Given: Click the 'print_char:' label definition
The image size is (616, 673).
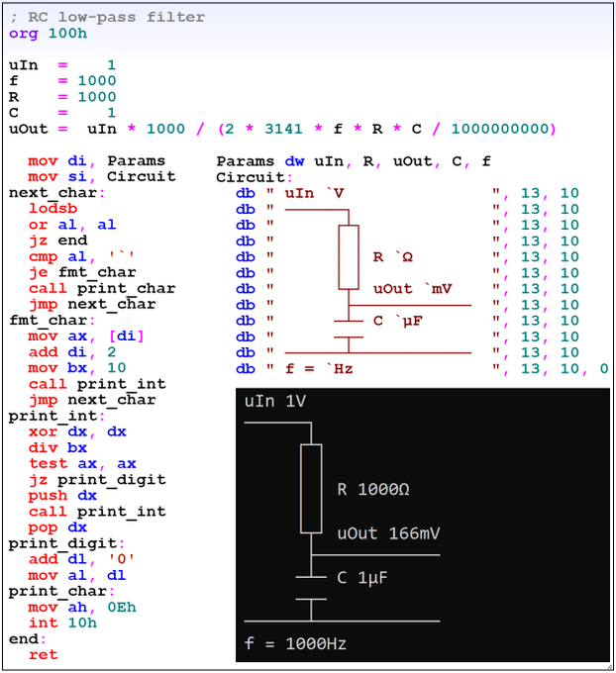Looking at the screenshot, I should pos(61,592).
